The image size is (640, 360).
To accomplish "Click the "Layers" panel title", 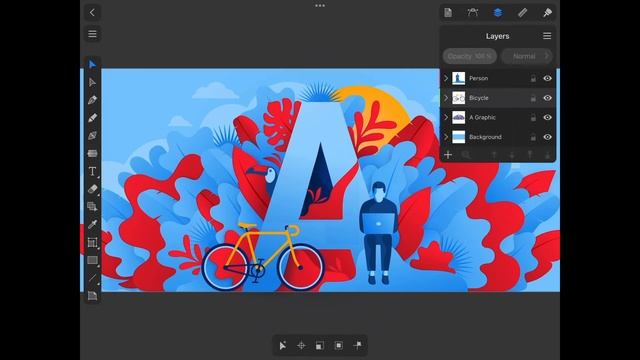I will [x=498, y=36].
